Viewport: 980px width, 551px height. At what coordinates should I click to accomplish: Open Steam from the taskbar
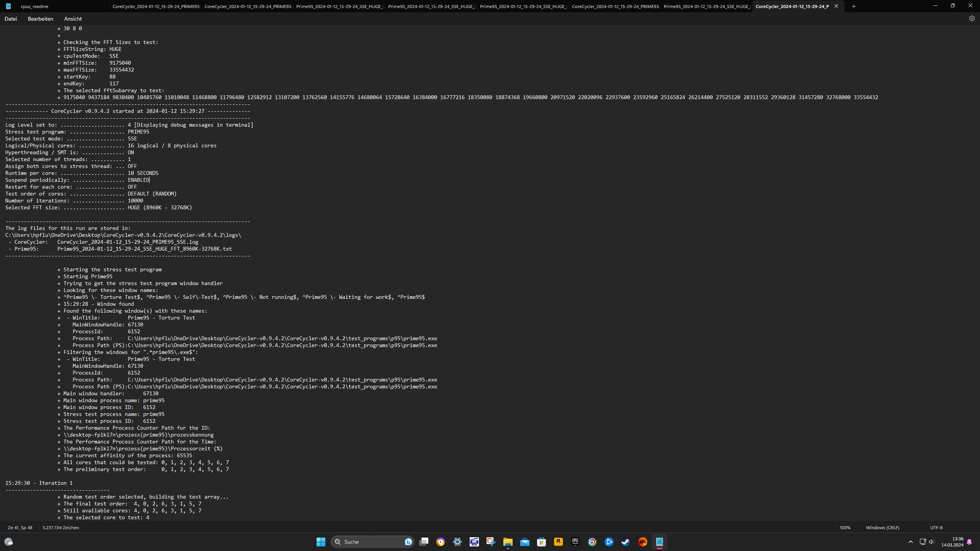(x=626, y=542)
